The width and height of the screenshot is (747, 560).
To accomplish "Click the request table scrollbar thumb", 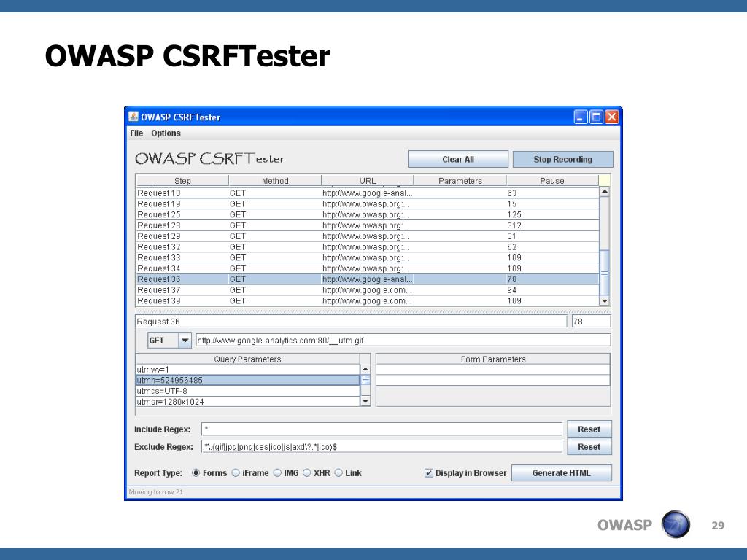I will click(x=605, y=273).
